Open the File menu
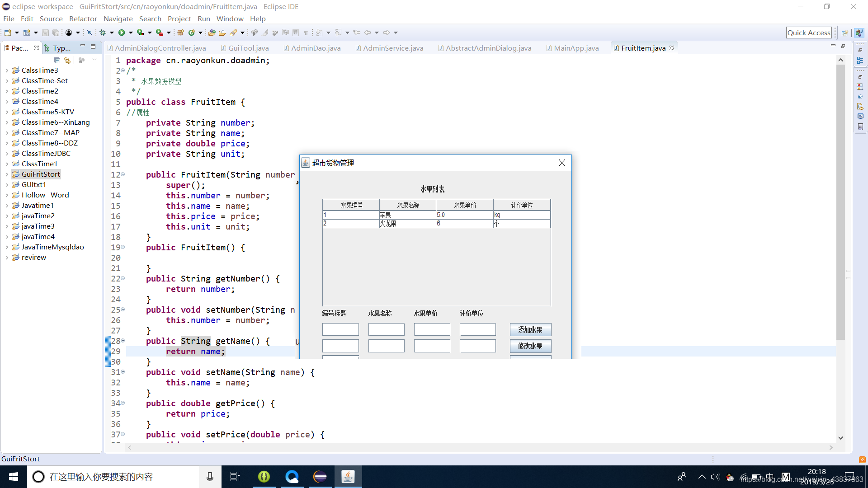The width and height of the screenshot is (868, 488). [9, 19]
